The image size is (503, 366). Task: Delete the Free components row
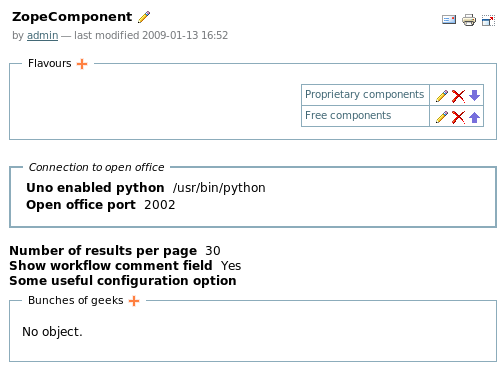(458, 117)
